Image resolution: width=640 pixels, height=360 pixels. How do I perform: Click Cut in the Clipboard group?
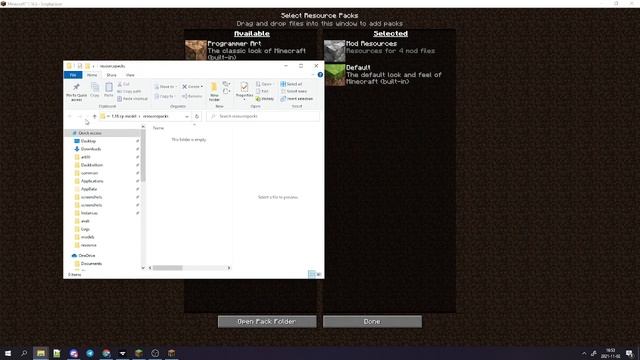point(124,84)
